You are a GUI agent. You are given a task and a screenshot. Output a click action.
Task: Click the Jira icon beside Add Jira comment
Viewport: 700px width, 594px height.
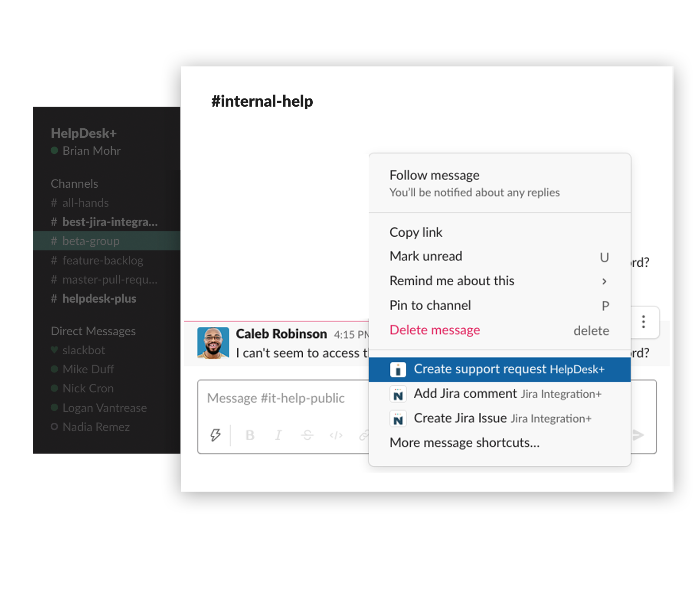coord(398,395)
